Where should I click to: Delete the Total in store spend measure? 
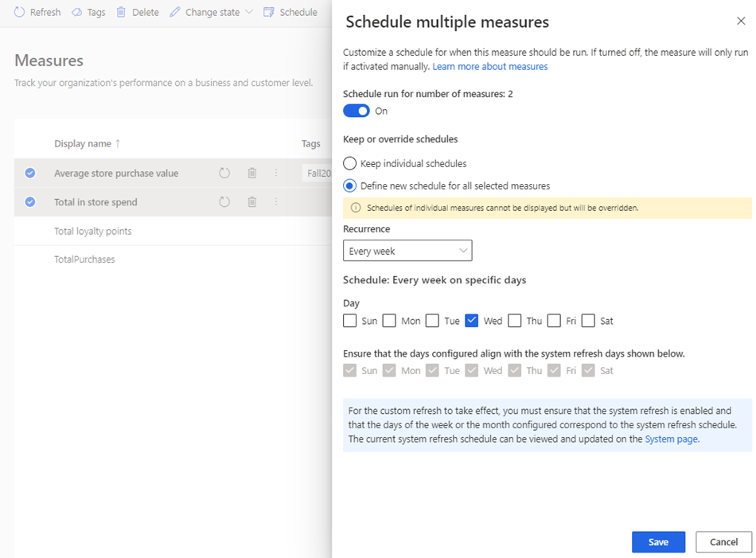(251, 201)
